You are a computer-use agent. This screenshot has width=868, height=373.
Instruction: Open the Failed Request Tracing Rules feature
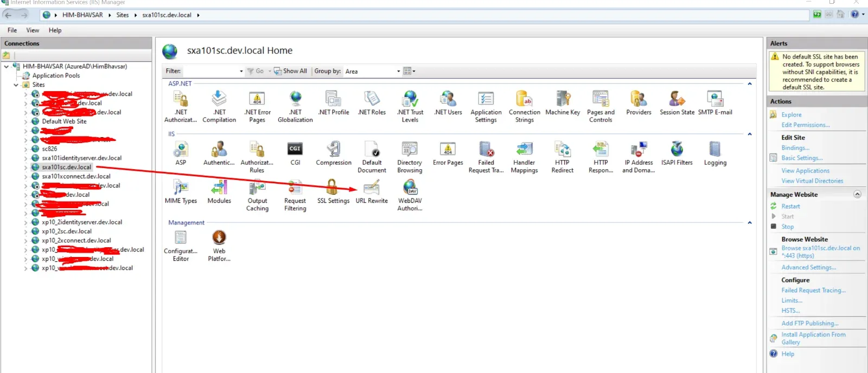[x=486, y=157]
